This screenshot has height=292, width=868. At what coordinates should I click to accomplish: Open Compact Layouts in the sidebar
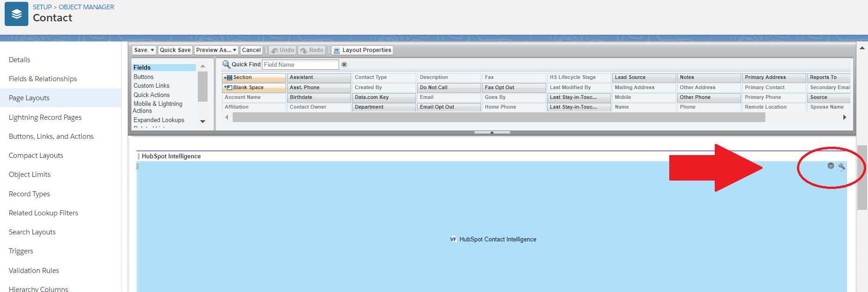pyautogui.click(x=36, y=156)
